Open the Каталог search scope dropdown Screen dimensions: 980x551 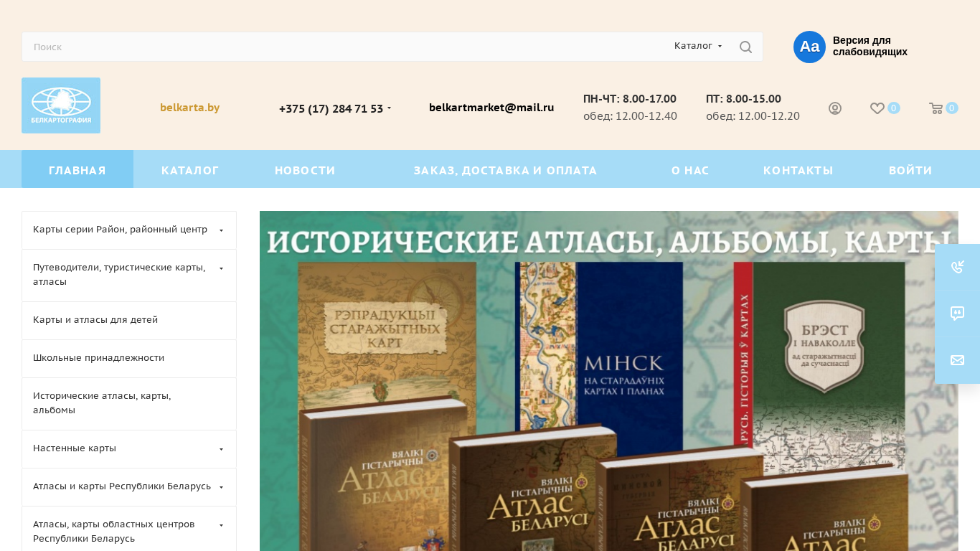pyautogui.click(x=698, y=46)
